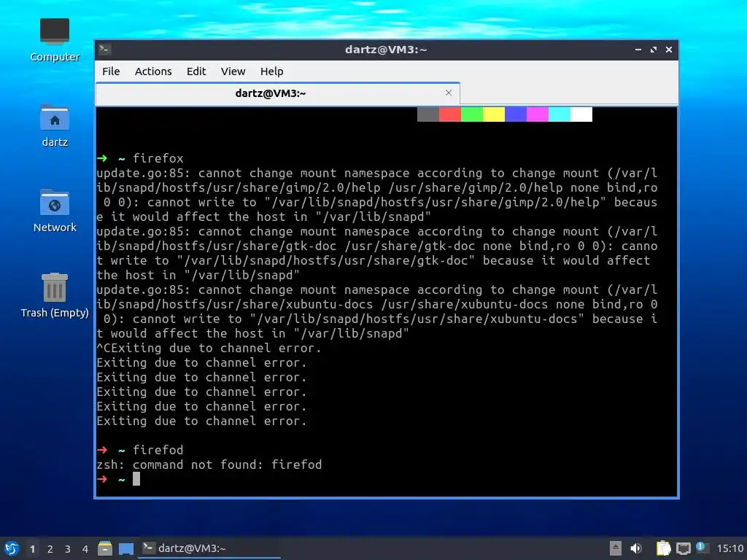Screen dimensions: 747x560
Task: Launch the file manager from the panel
Action: [x=105, y=548]
